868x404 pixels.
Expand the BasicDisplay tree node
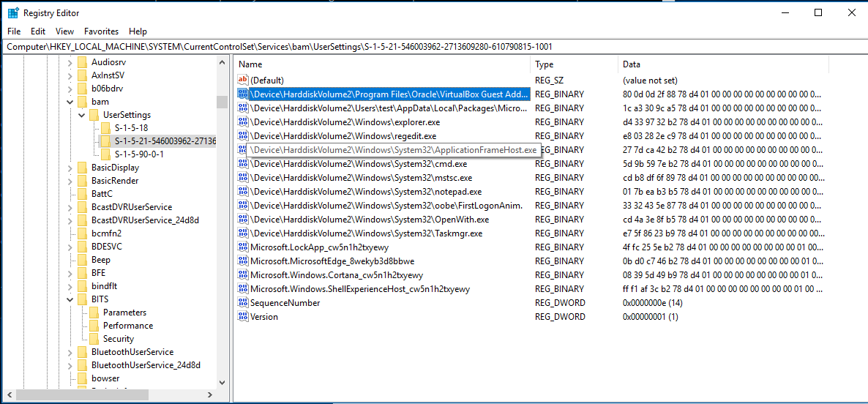(70, 168)
